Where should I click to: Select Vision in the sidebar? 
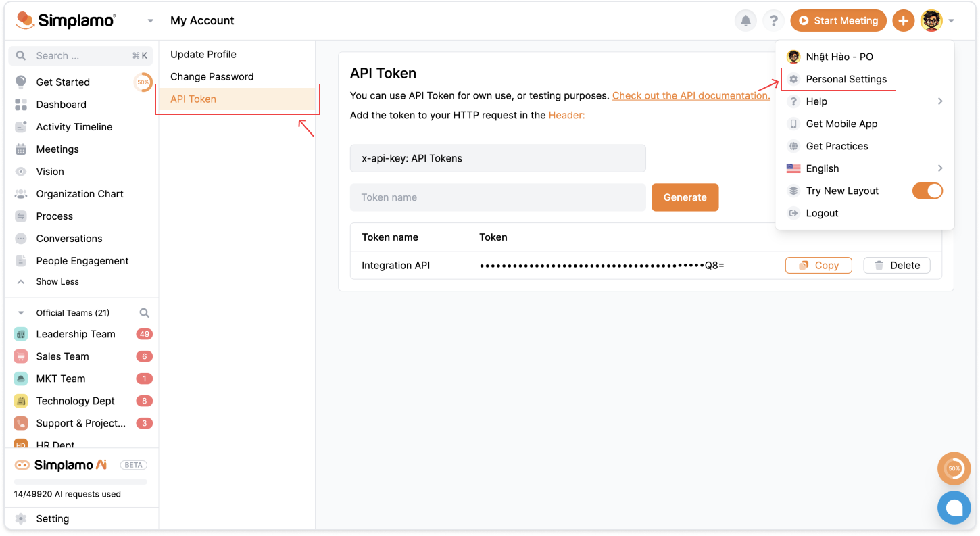pyautogui.click(x=49, y=171)
